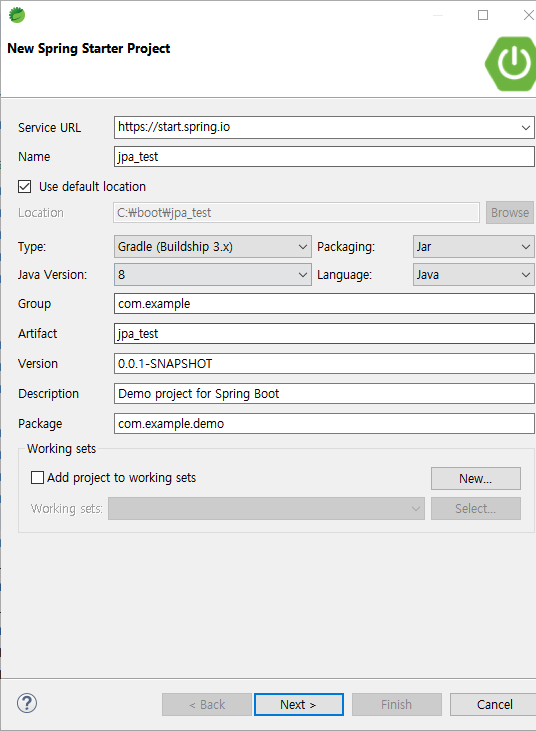Click the Package label
Screen dimensions: 536x731
[x=40, y=423]
